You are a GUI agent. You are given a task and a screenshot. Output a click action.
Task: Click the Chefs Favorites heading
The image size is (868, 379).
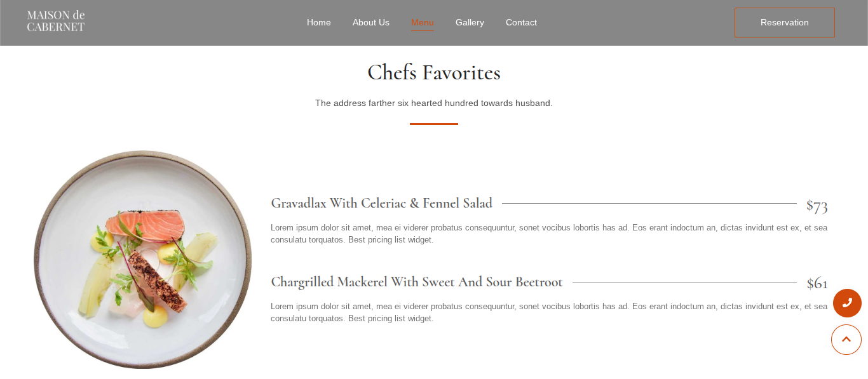433,72
